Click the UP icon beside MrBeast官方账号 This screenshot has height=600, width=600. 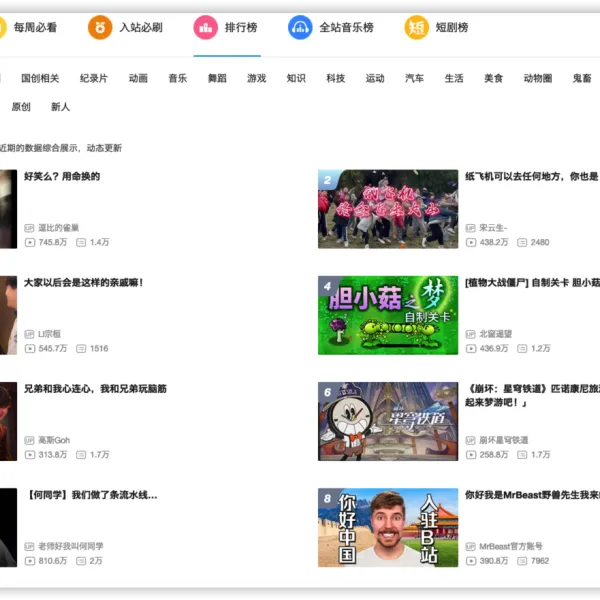471,546
